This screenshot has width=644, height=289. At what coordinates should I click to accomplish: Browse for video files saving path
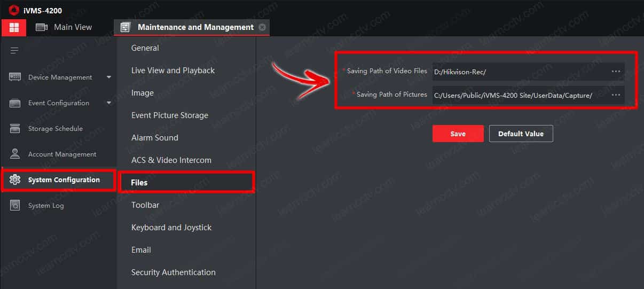coord(616,72)
